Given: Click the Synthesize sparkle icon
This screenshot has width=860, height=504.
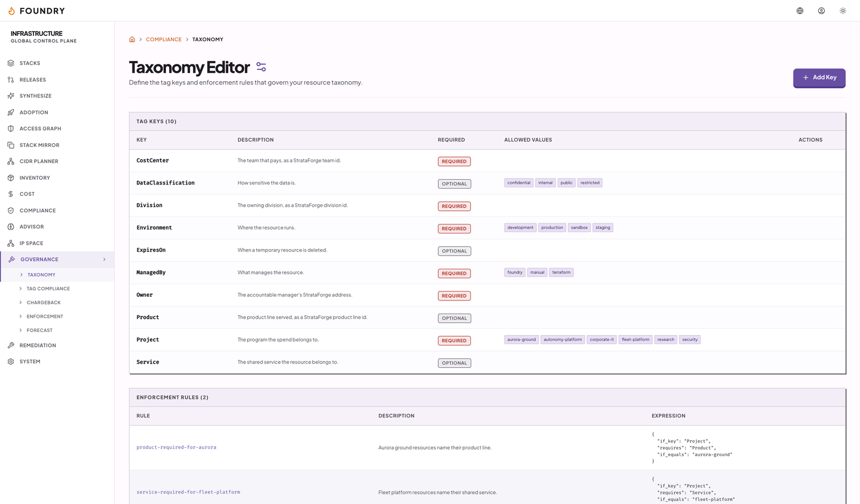Looking at the screenshot, I should coord(11,96).
